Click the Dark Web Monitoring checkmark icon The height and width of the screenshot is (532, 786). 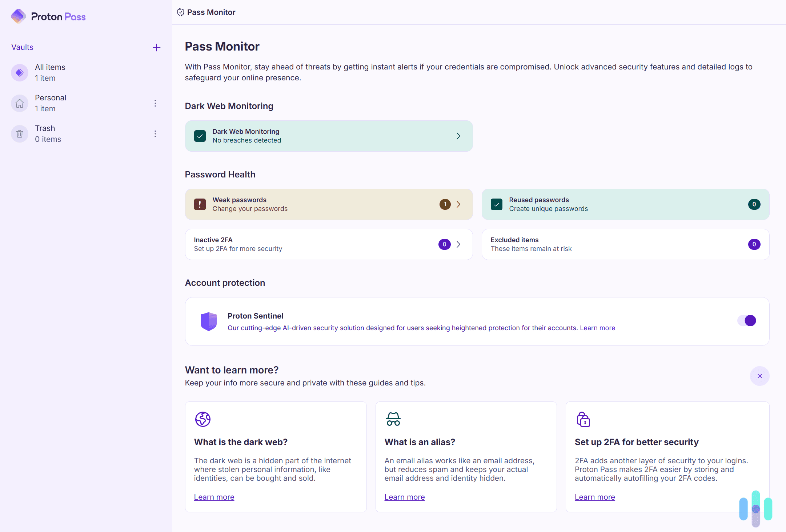[x=200, y=136]
